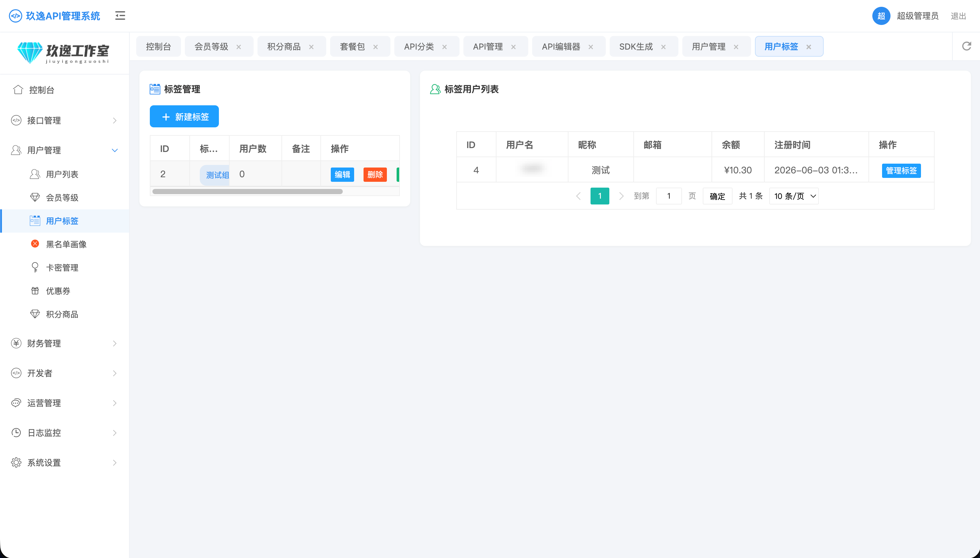Close the SDK生成 tab
980x558 pixels.
663,47
